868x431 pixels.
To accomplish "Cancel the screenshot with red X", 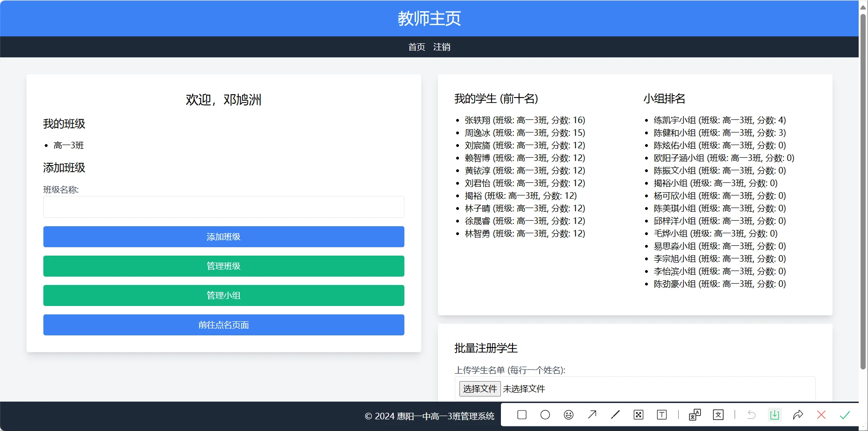I will (821, 415).
